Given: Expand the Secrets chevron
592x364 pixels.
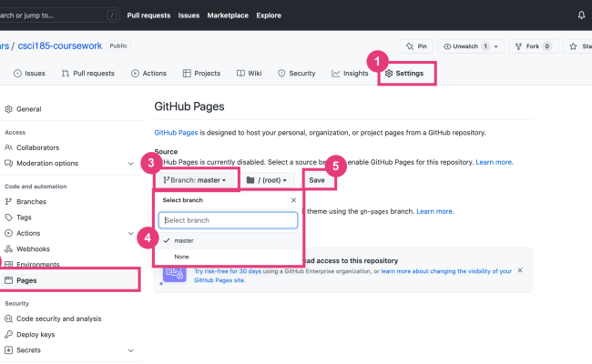Looking at the screenshot, I should [130, 350].
